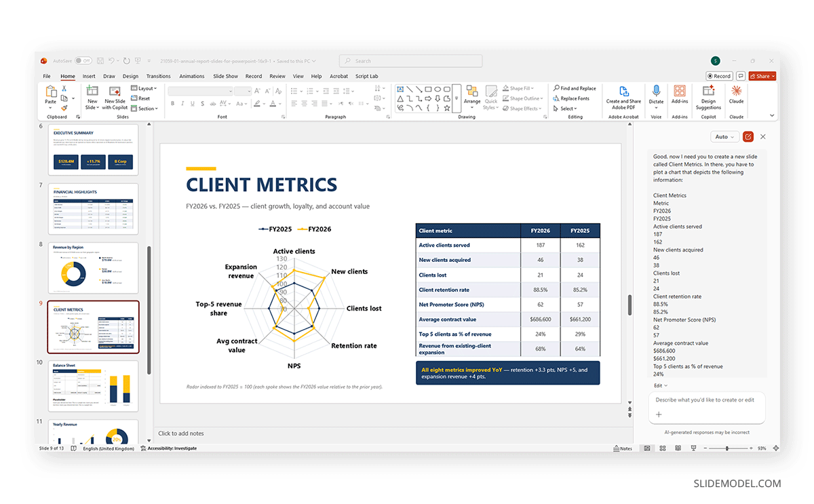This screenshot has width=814, height=504.
Task: Open Design Suggestions
Action: (708, 97)
